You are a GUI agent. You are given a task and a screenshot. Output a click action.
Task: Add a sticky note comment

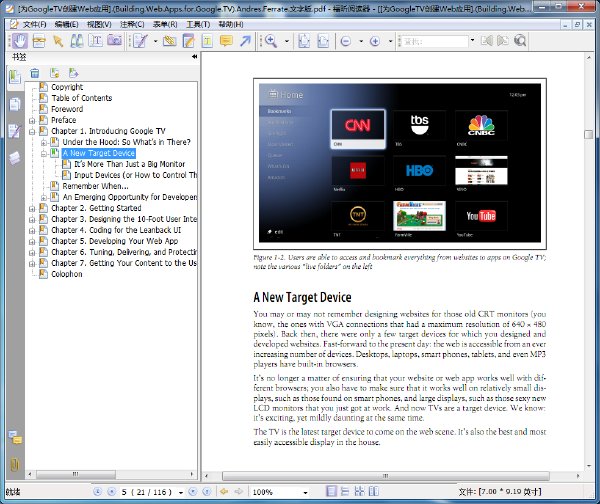(226, 41)
